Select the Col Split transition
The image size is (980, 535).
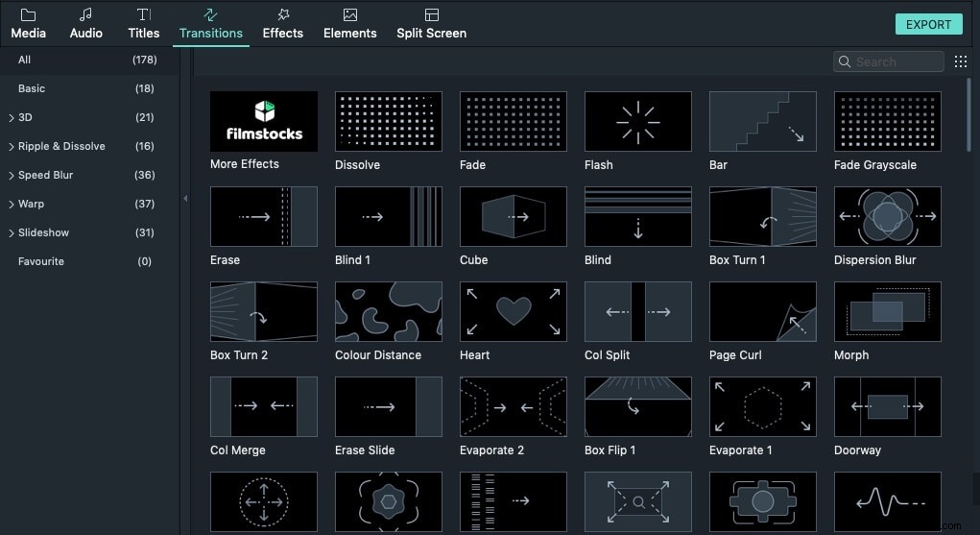coord(638,311)
